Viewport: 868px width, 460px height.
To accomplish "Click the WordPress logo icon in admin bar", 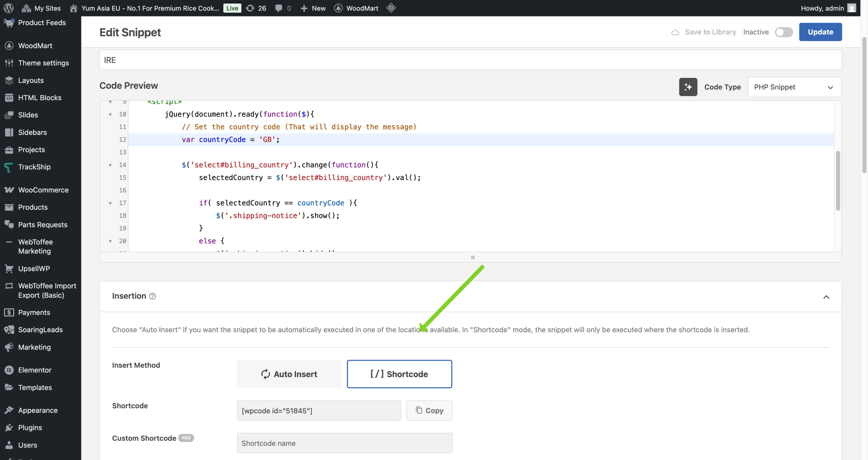I will (x=8, y=8).
